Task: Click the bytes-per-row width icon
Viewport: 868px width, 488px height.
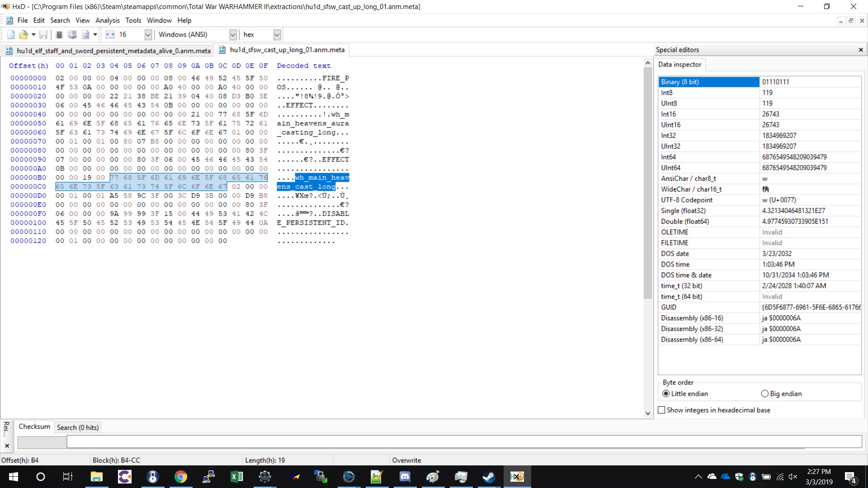Action: click(x=110, y=34)
